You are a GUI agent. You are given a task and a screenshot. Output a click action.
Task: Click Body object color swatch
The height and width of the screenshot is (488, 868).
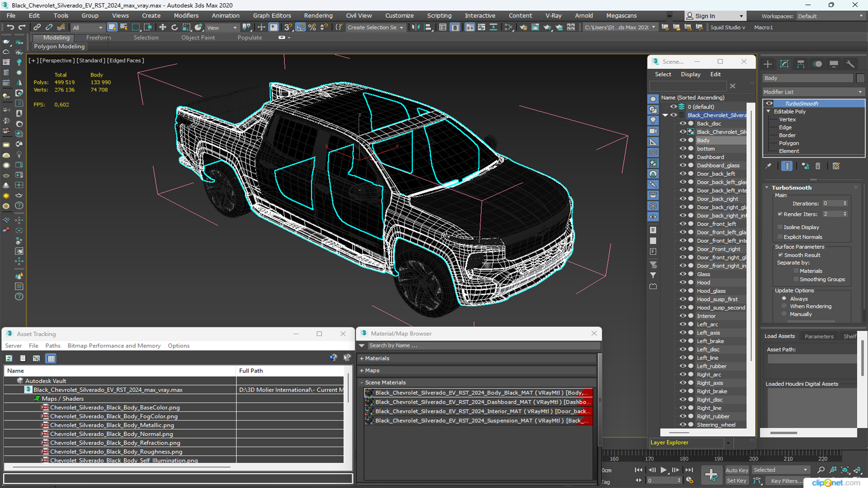tap(860, 78)
